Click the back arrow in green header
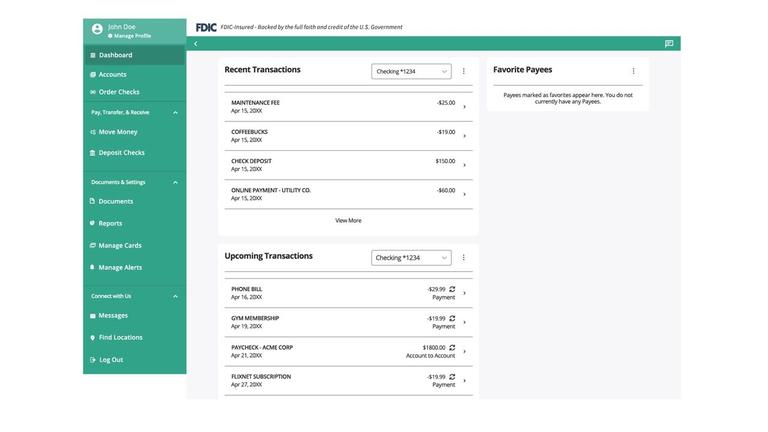 [x=196, y=44]
